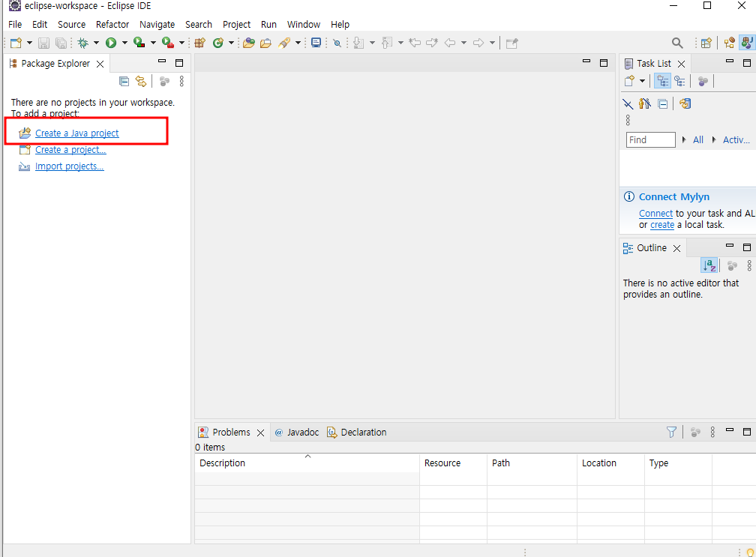Switch to the Declaration tab
This screenshot has width=756, height=557.
point(357,433)
